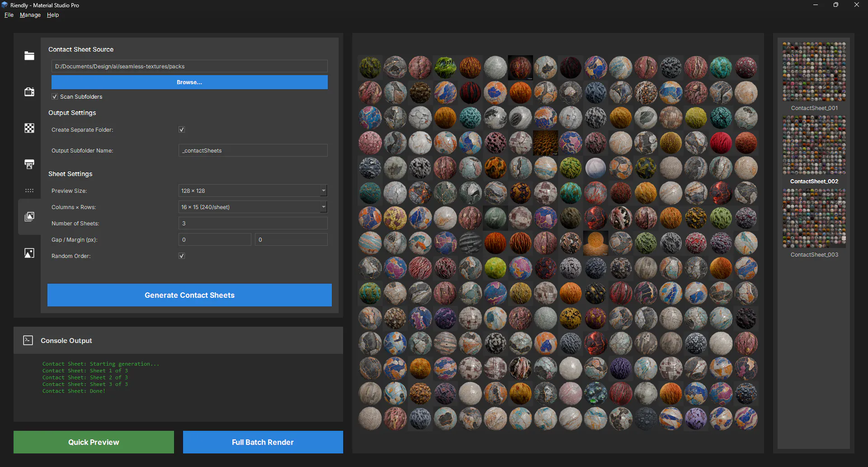This screenshot has height=467, width=868.
Task: Click the Gap / Margin (px) label
Action: tap(75, 240)
